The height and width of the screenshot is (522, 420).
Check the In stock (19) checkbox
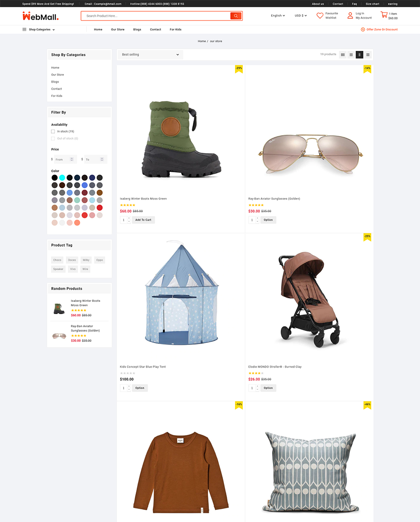(53, 131)
